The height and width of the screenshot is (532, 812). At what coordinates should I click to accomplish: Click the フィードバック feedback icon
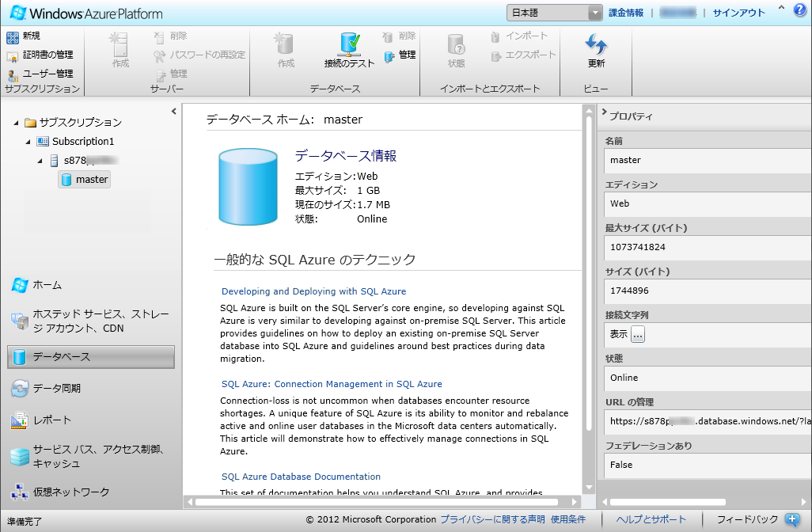pyautogui.click(x=792, y=519)
